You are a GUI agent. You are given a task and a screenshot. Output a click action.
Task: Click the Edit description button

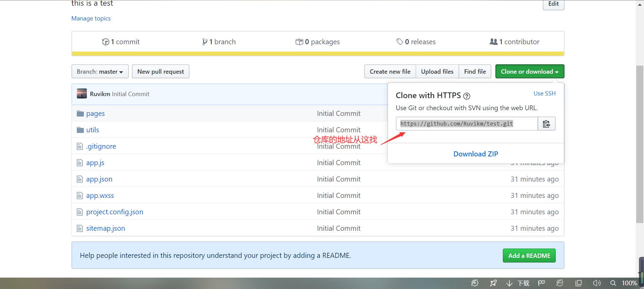click(553, 4)
